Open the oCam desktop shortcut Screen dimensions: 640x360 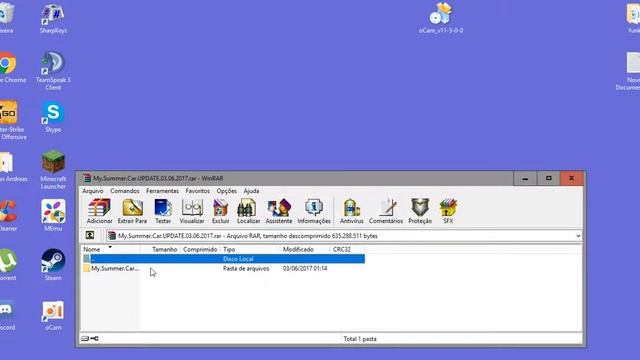click(x=53, y=316)
